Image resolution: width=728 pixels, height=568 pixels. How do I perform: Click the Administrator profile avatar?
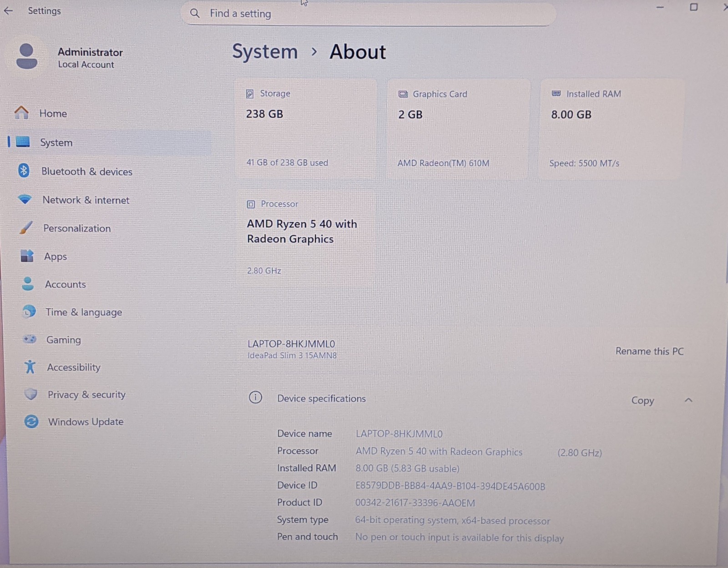(27, 56)
